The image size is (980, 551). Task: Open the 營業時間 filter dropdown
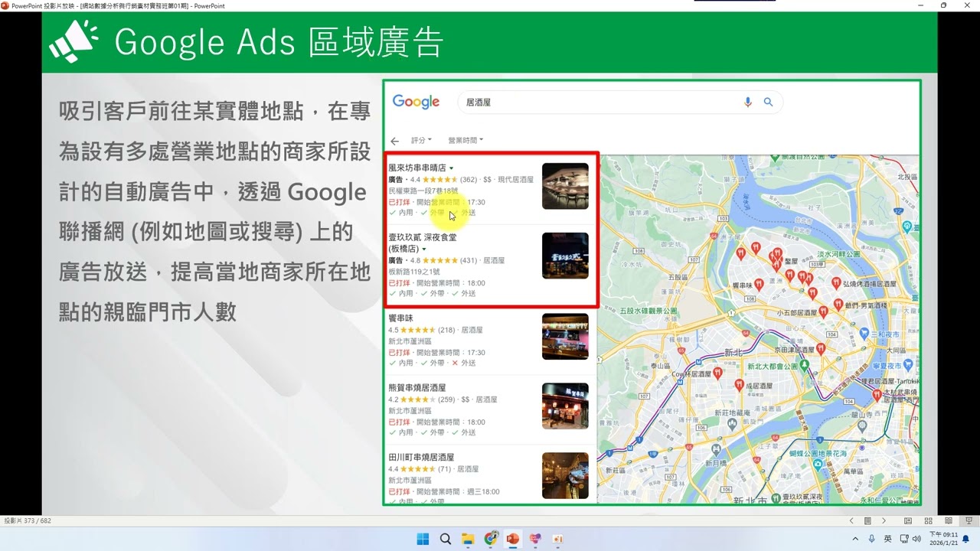465,140
